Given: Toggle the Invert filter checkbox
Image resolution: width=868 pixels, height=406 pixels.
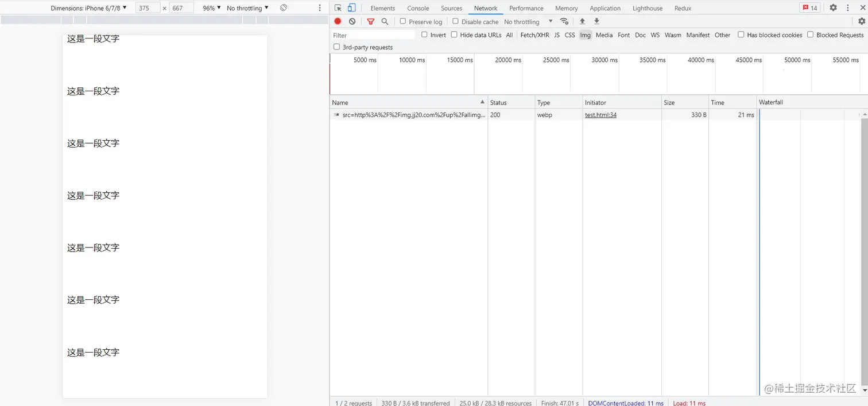Looking at the screenshot, I should click(424, 34).
